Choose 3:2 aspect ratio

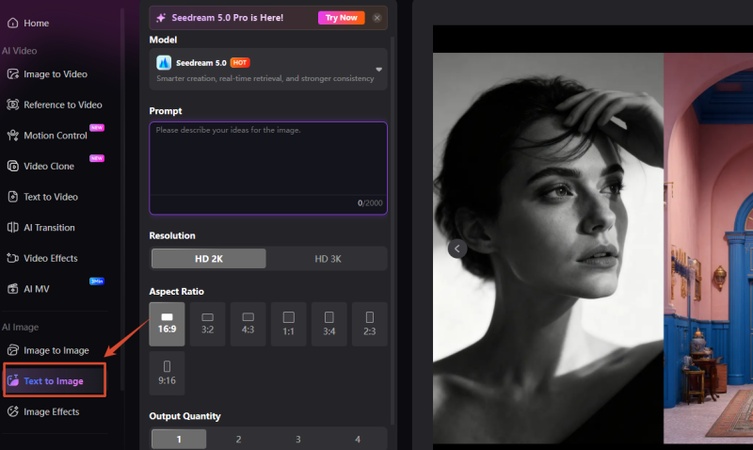tap(207, 324)
